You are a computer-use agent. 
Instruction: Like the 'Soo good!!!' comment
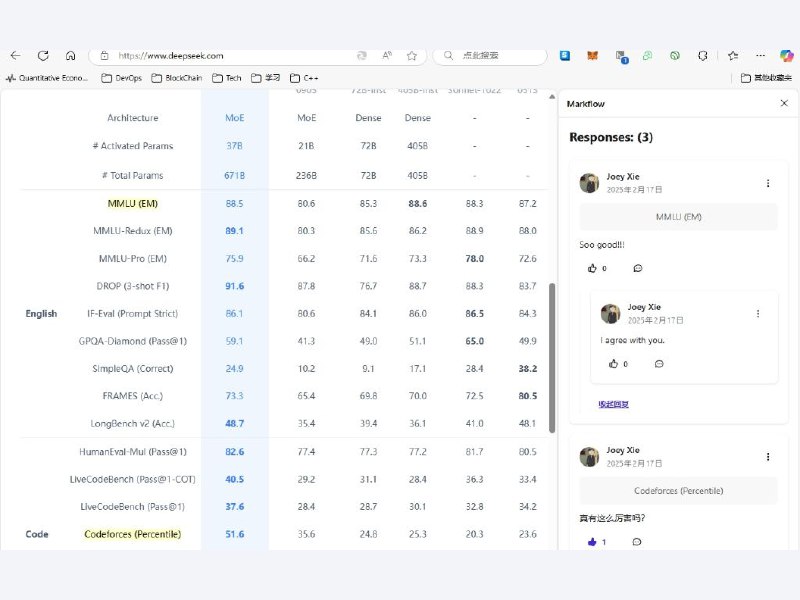pos(592,268)
